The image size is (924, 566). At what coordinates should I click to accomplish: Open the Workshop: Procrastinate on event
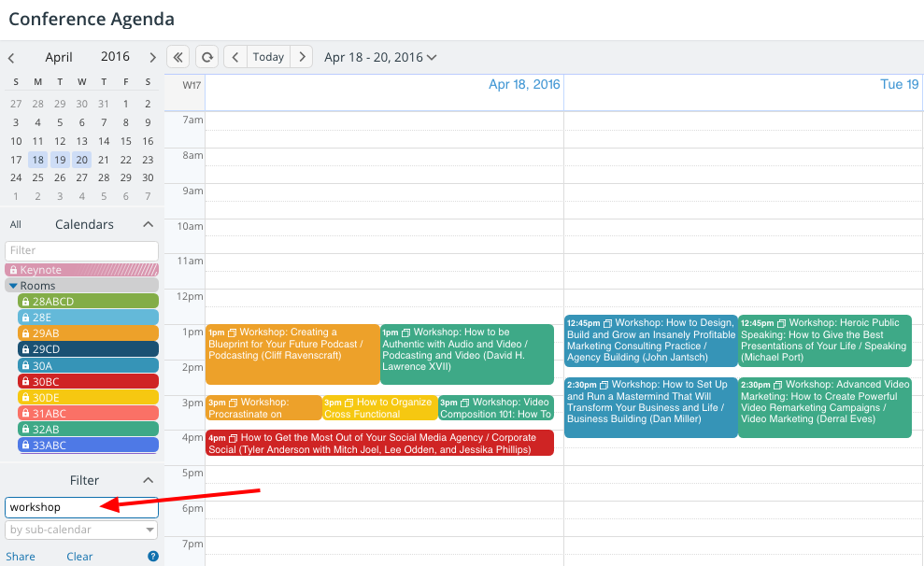(263, 407)
